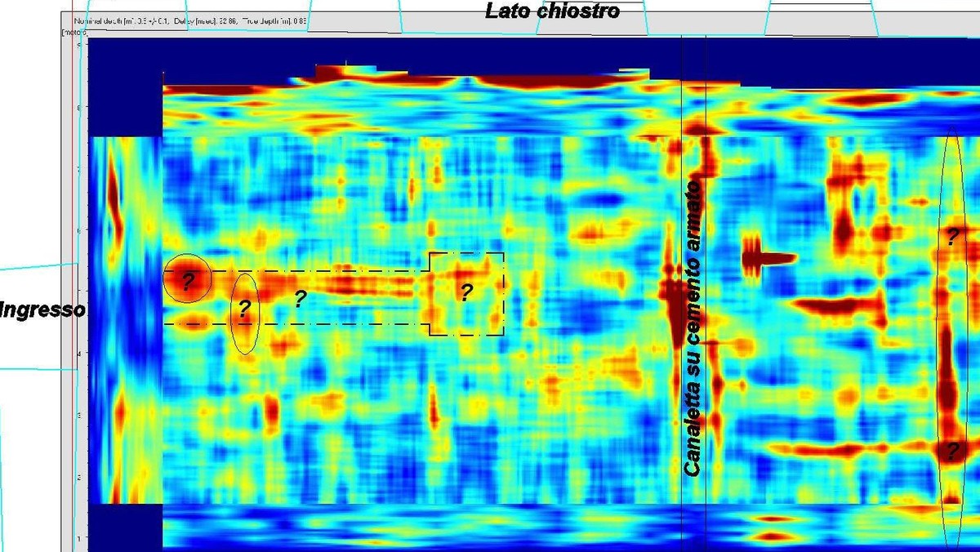980x552 pixels.
Task: Select the 'Ingresso' label on left
Action: point(42,310)
